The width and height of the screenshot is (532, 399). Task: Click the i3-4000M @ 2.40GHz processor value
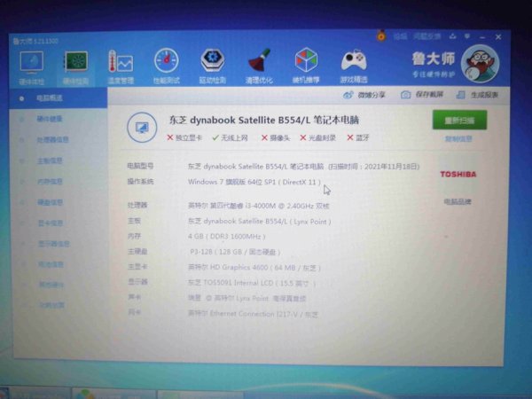coord(259,206)
